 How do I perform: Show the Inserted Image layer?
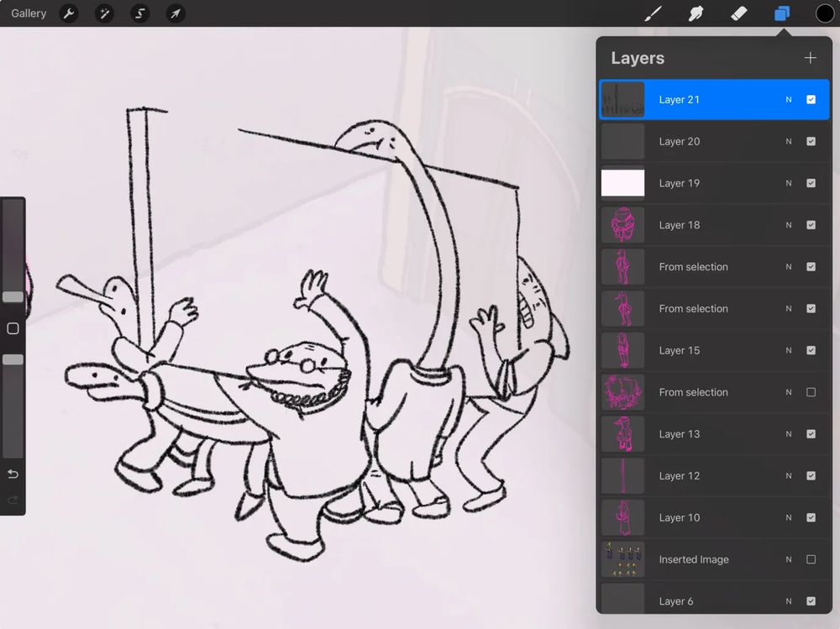tap(811, 559)
